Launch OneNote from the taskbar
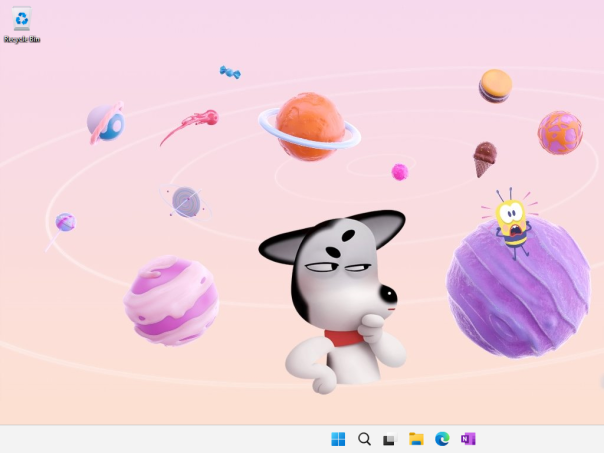Screen dimensions: 604x453 (468, 439)
